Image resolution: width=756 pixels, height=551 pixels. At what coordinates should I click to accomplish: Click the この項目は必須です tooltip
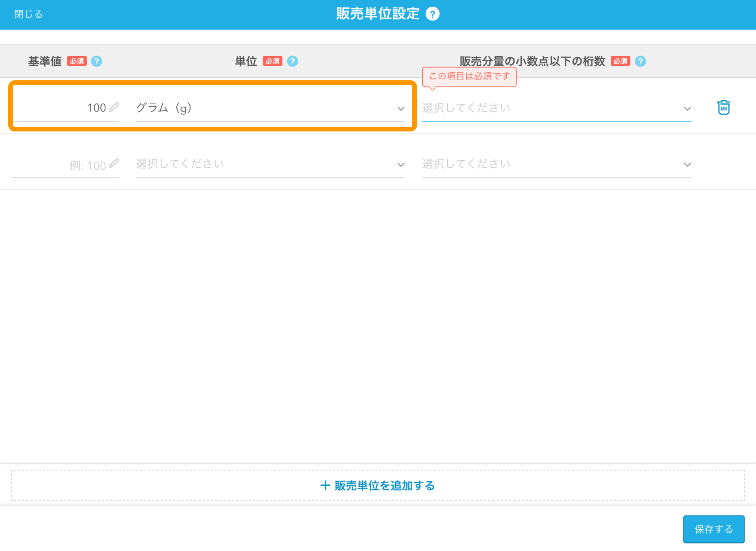[x=469, y=77]
